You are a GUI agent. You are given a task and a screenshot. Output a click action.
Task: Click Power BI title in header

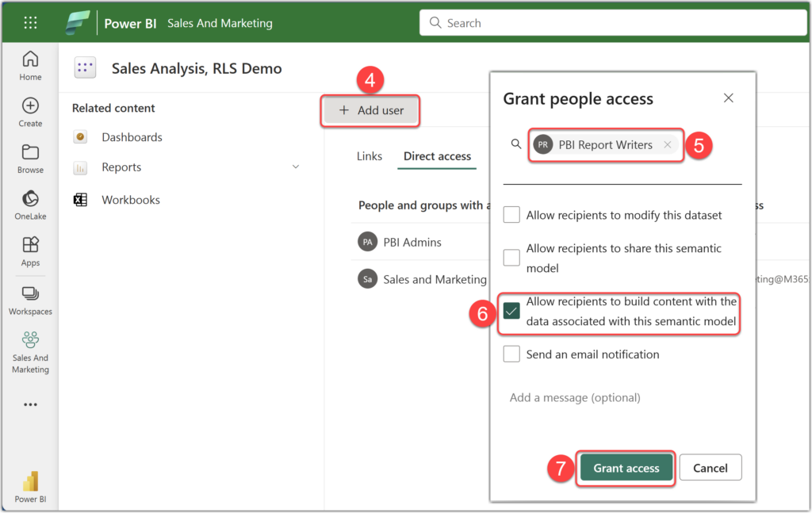click(x=130, y=23)
